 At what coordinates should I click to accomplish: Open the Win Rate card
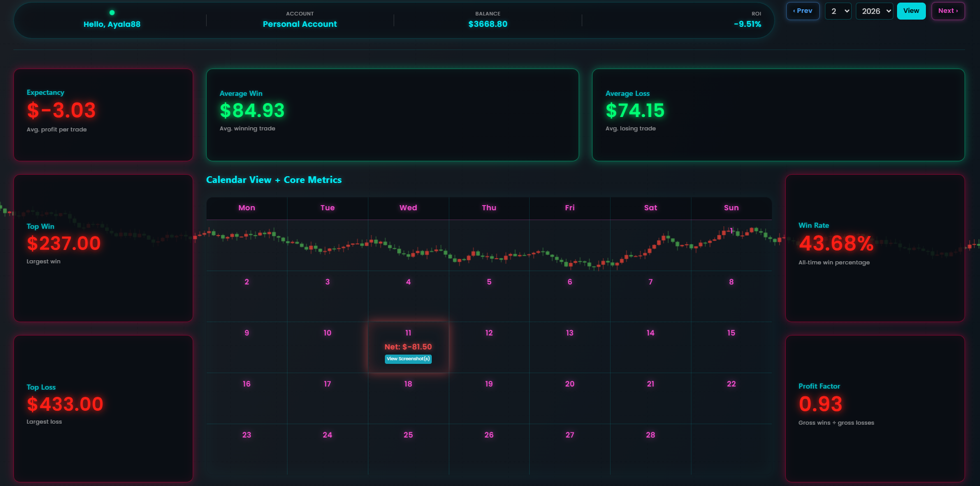click(x=874, y=248)
